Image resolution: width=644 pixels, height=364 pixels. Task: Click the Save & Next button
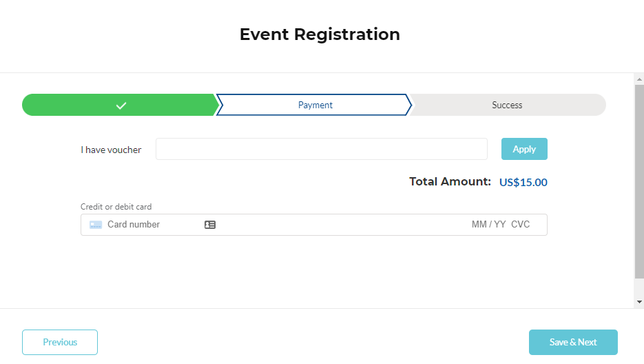[573, 342]
